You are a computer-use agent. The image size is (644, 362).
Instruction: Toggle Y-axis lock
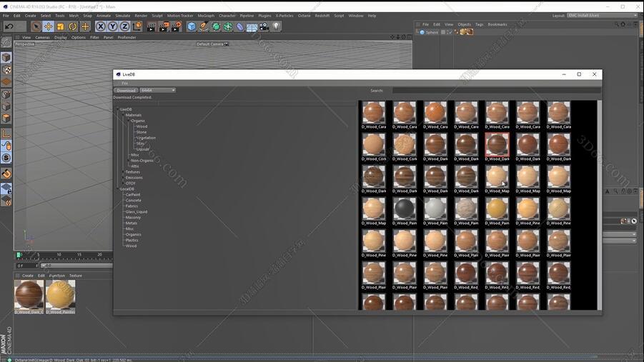(x=113, y=26)
